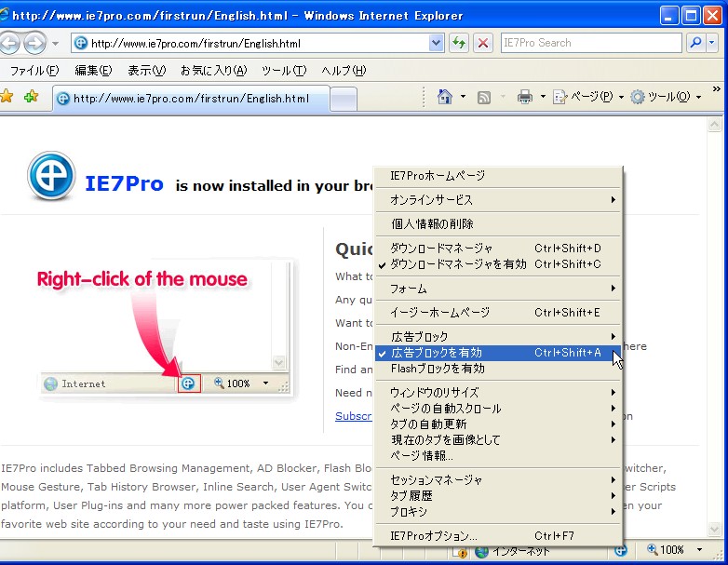This screenshot has height=565, width=728.
Task: Open the ツール(O) command bar menu
Action: coord(666,97)
